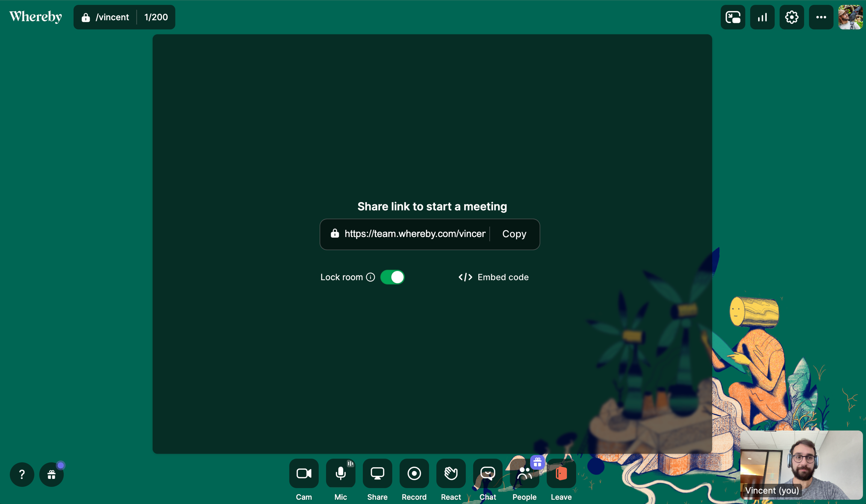
Task: Start screen sharing with Share button
Action: tap(377, 474)
